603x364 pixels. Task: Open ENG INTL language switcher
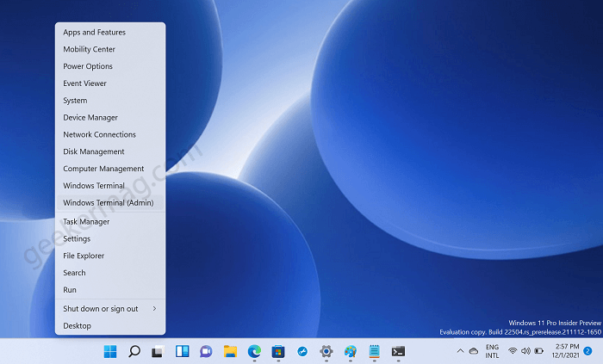coord(492,351)
